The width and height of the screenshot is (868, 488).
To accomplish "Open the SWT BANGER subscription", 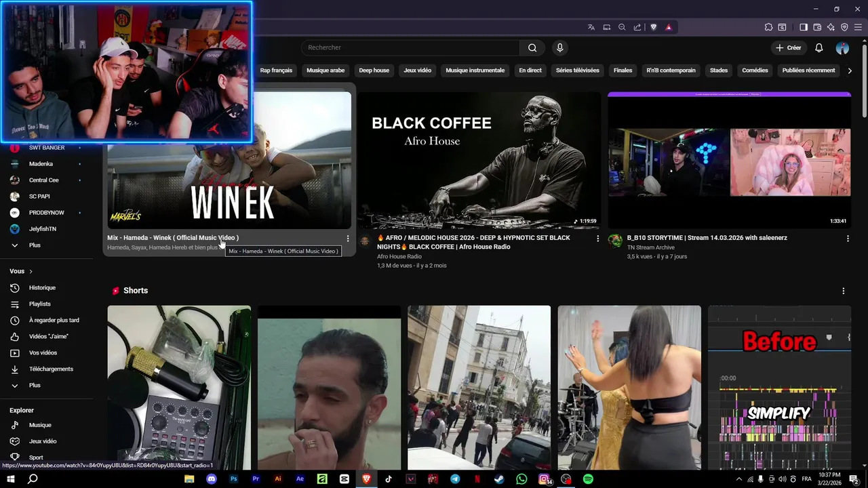I will tap(47, 147).
